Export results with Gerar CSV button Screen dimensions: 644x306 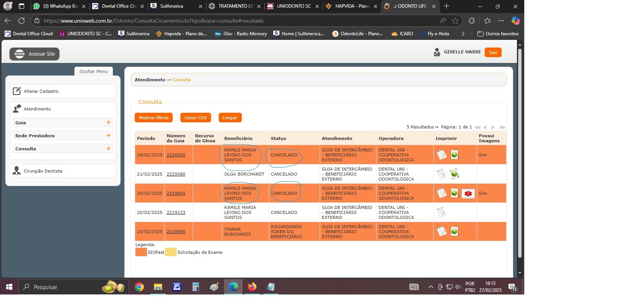tap(195, 118)
